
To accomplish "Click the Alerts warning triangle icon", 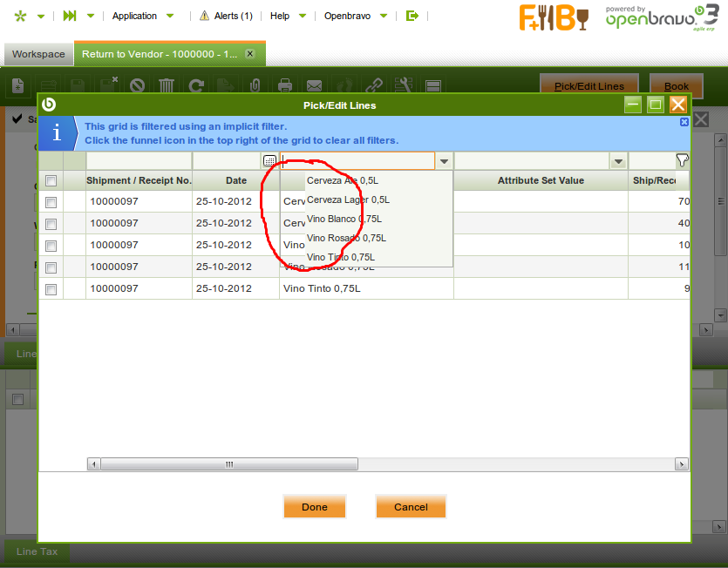I will pyautogui.click(x=204, y=16).
